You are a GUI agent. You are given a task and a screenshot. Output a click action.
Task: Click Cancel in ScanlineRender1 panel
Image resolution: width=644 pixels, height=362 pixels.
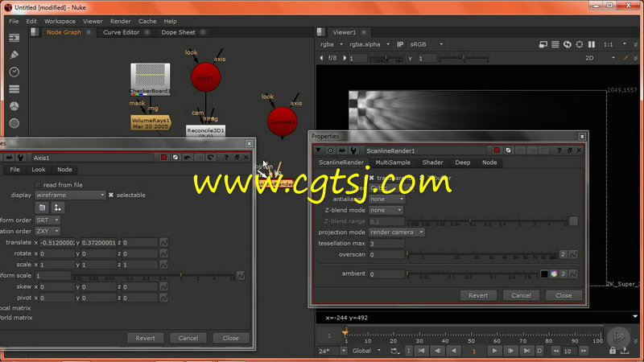pyautogui.click(x=521, y=295)
